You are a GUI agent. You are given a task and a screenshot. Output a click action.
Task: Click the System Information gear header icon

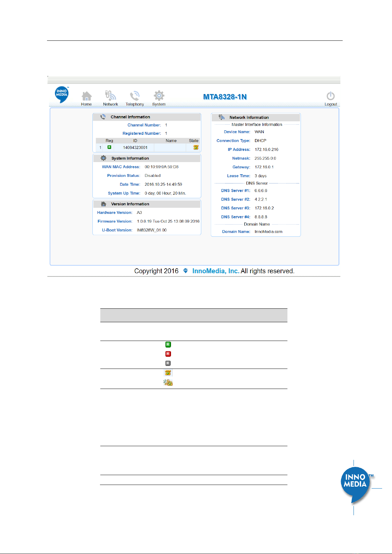[x=103, y=158]
